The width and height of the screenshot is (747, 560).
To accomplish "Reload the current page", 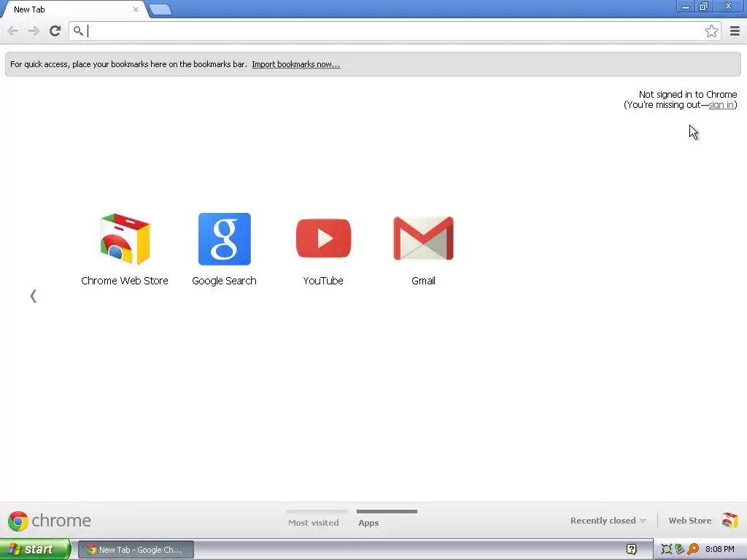I will pyautogui.click(x=55, y=31).
